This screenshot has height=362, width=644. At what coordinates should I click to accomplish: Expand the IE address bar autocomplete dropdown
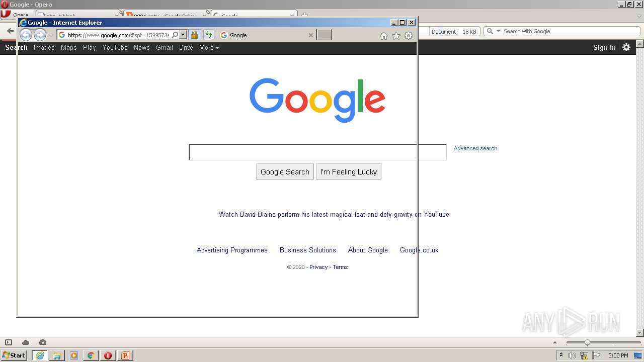[183, 35]
